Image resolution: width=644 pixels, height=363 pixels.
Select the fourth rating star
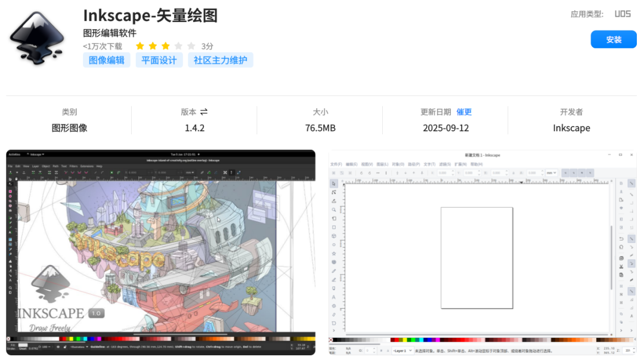point(178,46)
